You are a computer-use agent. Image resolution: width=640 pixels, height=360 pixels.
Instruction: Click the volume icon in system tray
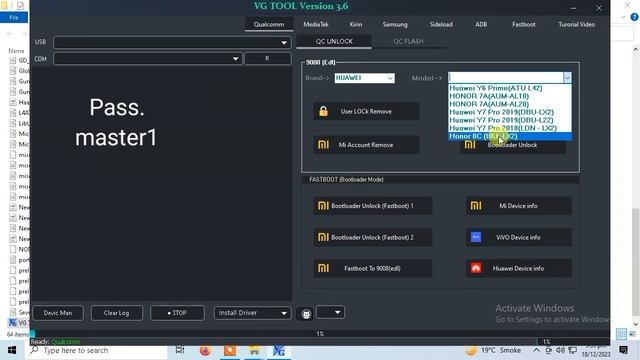[560, 350]
